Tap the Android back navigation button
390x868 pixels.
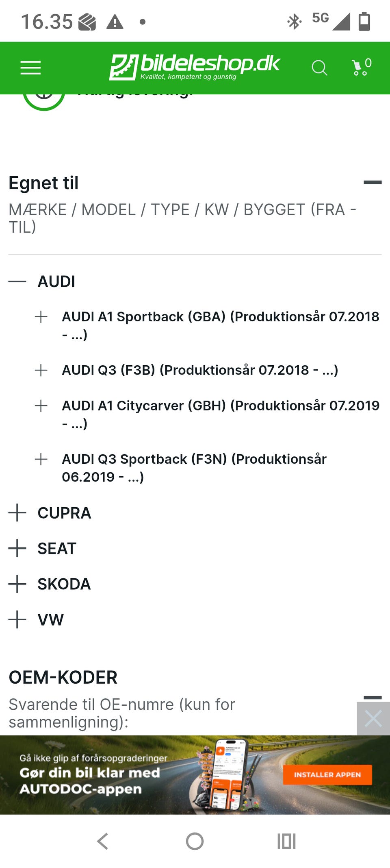tap(103, 841)
